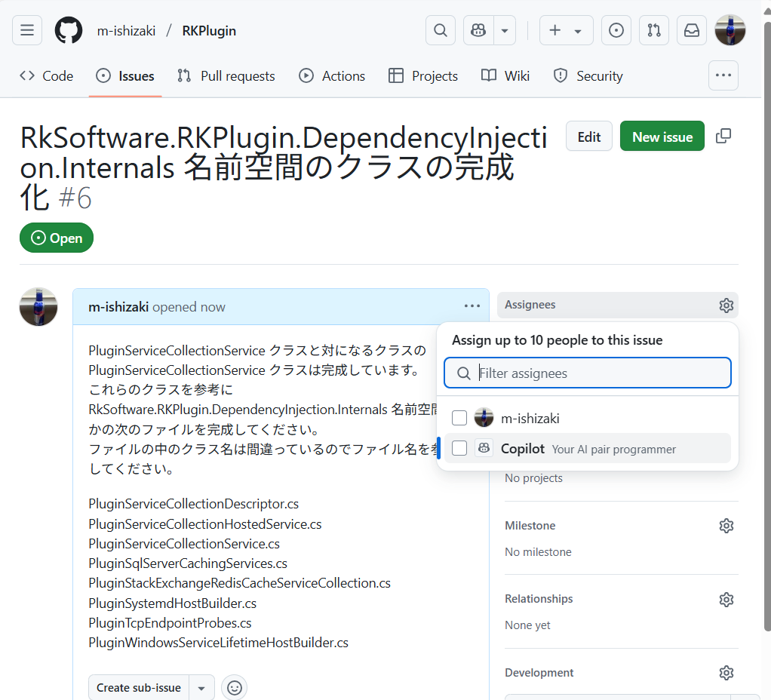Open the repository tabs overflow menu
Viewport: 771px width, 700px height.
723,75
